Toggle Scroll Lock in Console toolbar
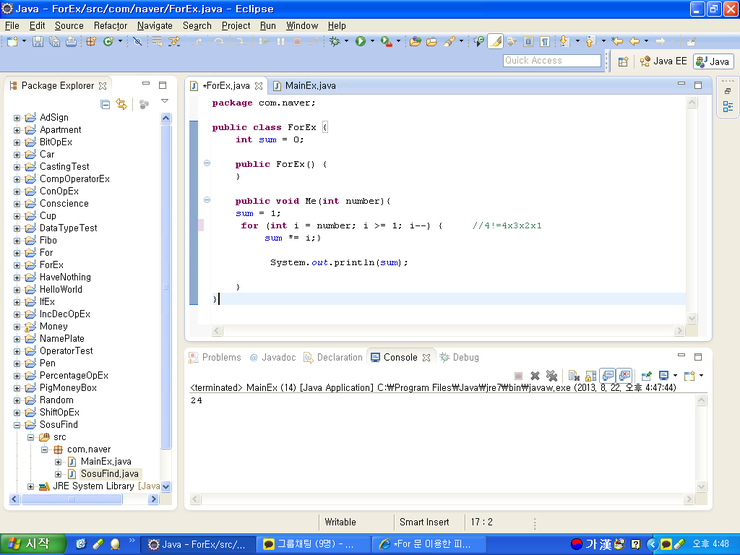 point(592,376)
